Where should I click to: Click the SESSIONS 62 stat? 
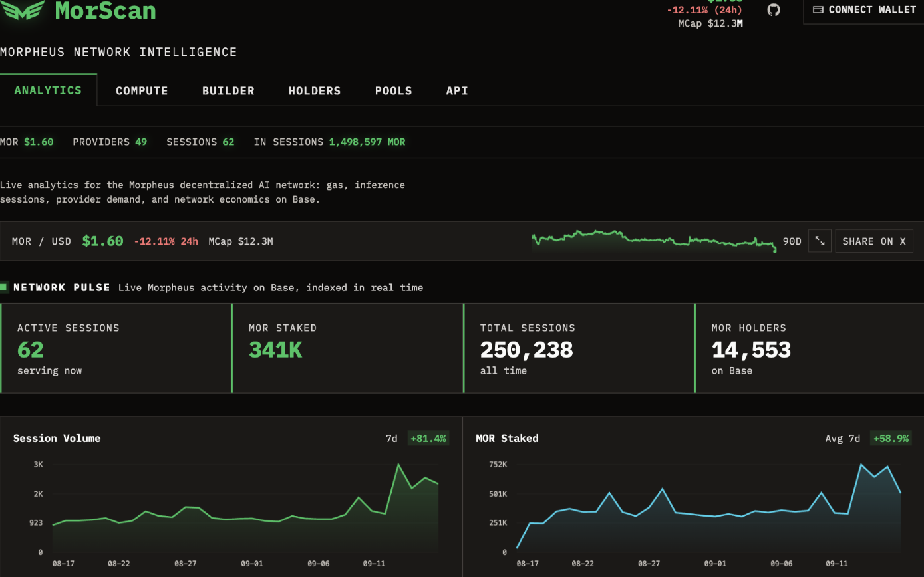tap(200, 142)
